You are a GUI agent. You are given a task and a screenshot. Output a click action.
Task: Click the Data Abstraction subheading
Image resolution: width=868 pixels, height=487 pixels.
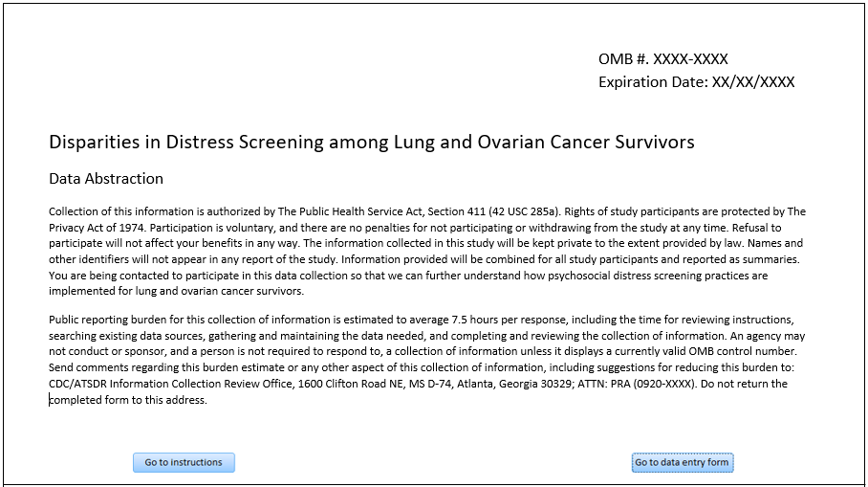(106, 179)
